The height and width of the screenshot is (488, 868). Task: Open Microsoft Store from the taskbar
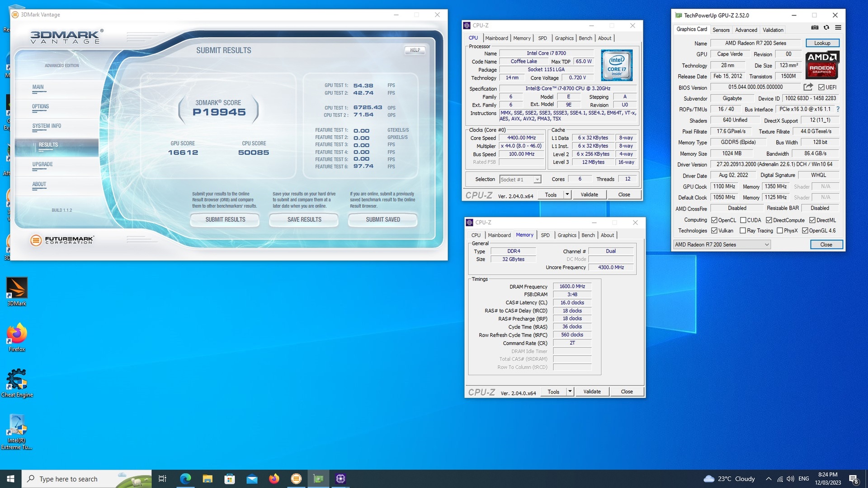(x=230, y=479)
